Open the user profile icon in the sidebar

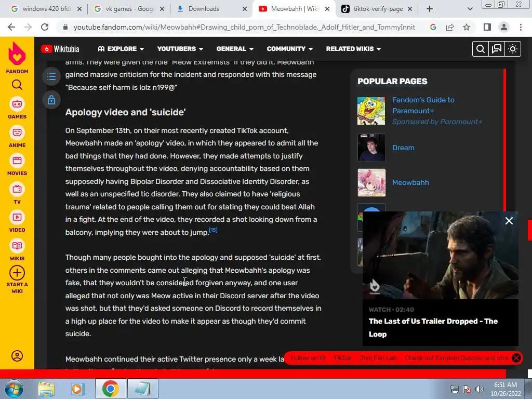[17, 356]
